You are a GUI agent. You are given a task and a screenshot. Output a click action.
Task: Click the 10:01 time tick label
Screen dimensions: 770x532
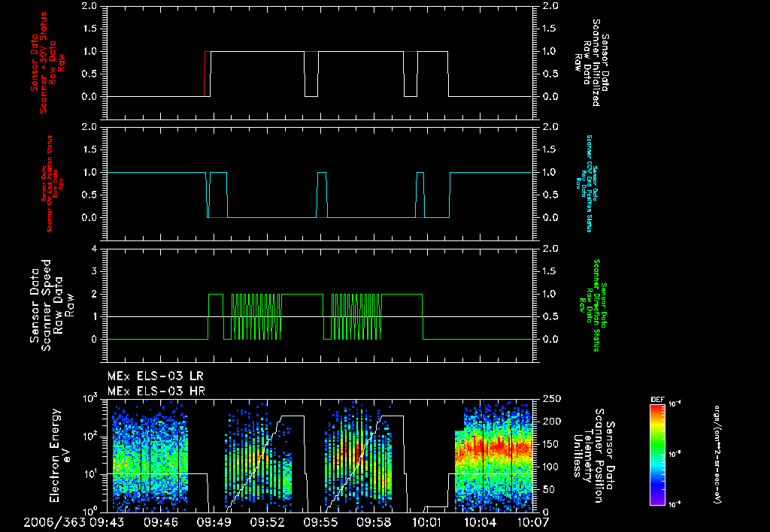pyautogui.click(x=427, y=522)
